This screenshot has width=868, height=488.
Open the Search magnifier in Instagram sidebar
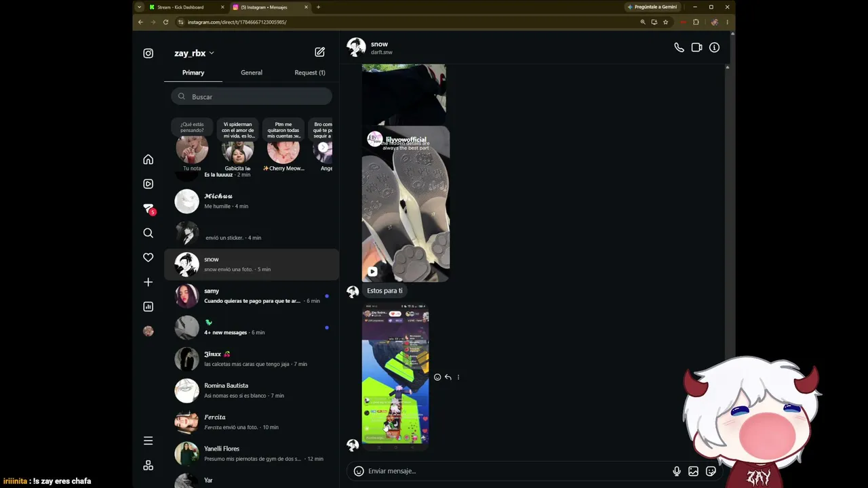148,233
